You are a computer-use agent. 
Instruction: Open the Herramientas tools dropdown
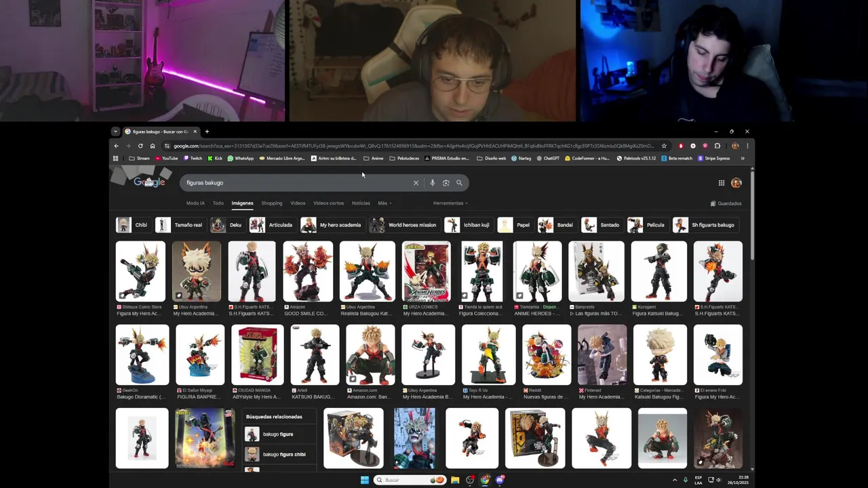click(x=450, y=203)
